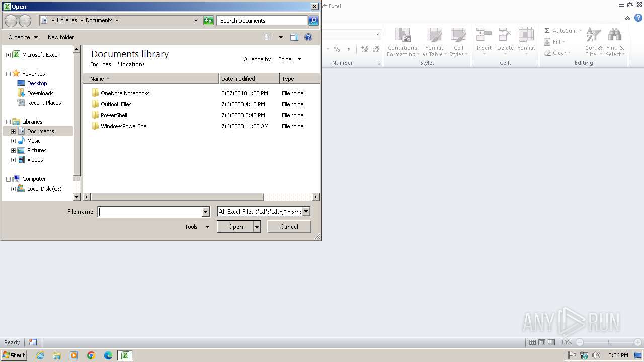This screenshot has height=362, width=644.
Task: Open the Arrange by Folder dropdown
Action: click(x=289, y=59)
